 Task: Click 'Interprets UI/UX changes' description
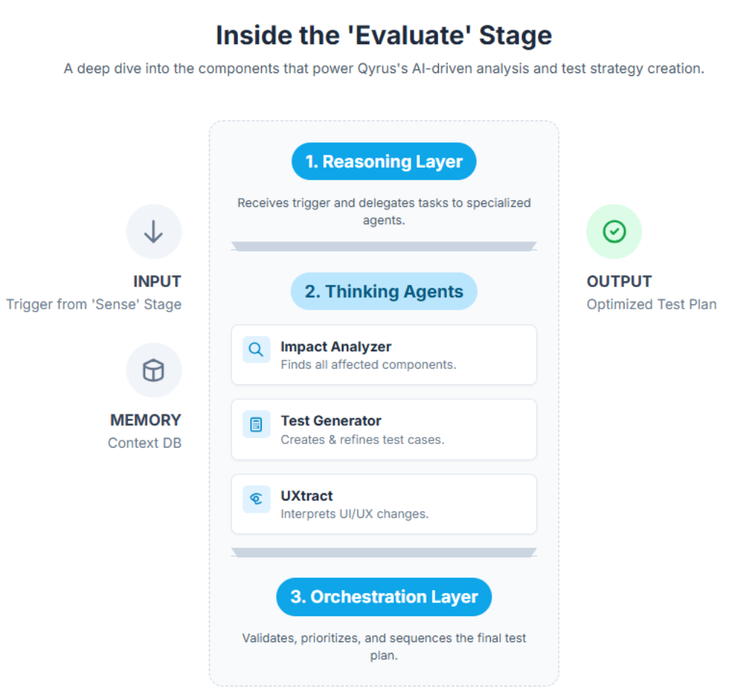click(354, 514)
